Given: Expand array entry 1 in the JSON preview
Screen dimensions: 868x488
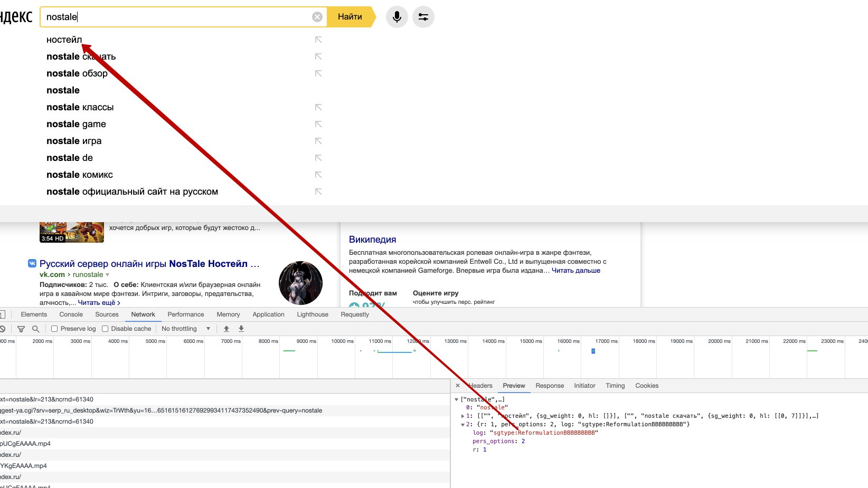Looking at the screenshot, I should tap(463, 416).
